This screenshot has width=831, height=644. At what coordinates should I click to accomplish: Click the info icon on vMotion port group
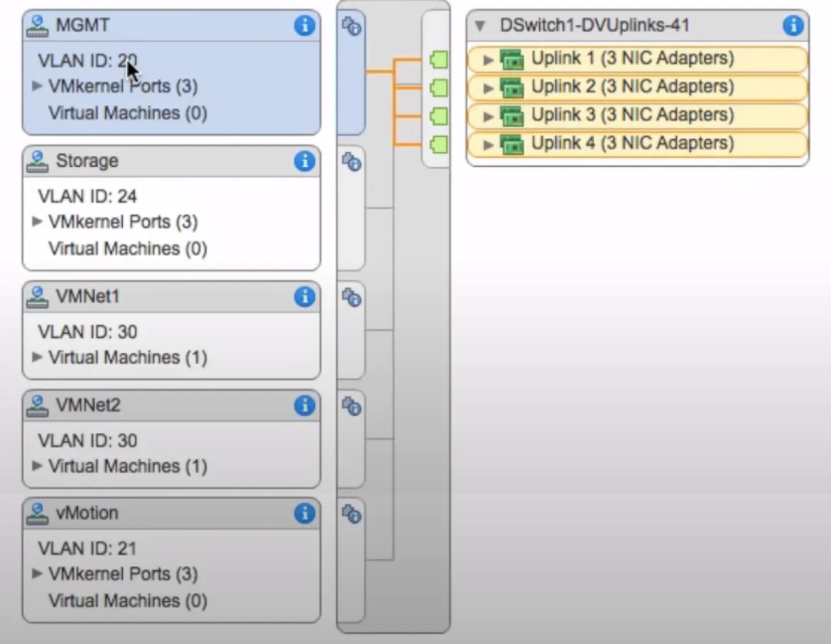(304, 513)
